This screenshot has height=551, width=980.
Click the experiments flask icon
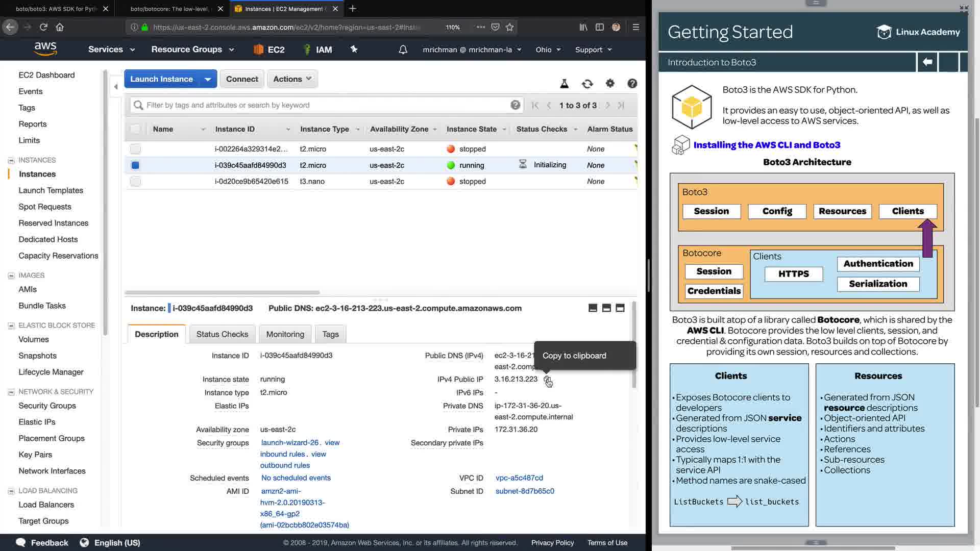coord(565,84)
